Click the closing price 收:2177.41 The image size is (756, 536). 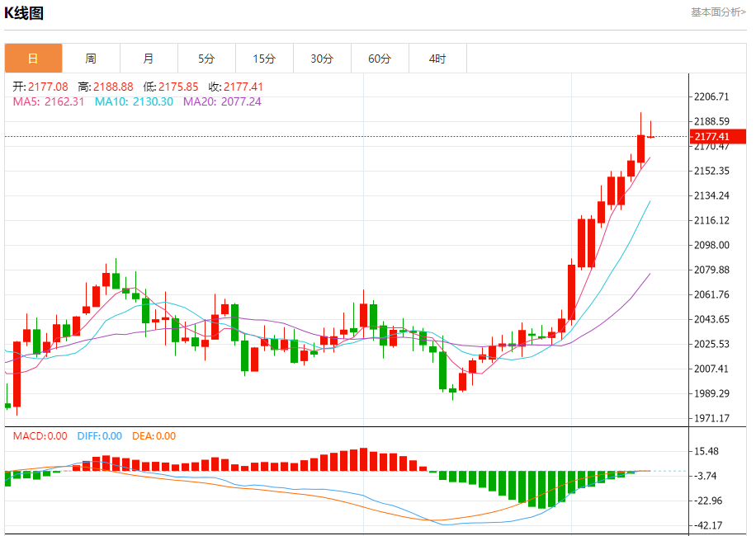(236, 87)
